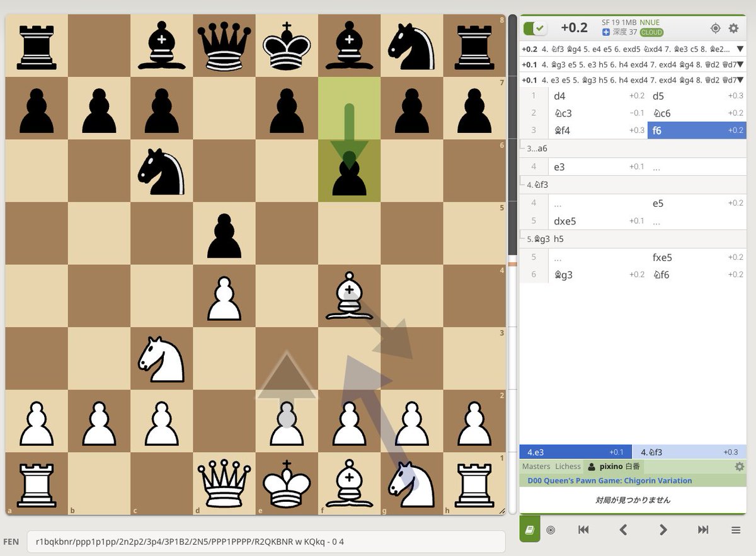The image size is (756, 556).
Task: Focus the FEN input field
Action: pos(266,542)
